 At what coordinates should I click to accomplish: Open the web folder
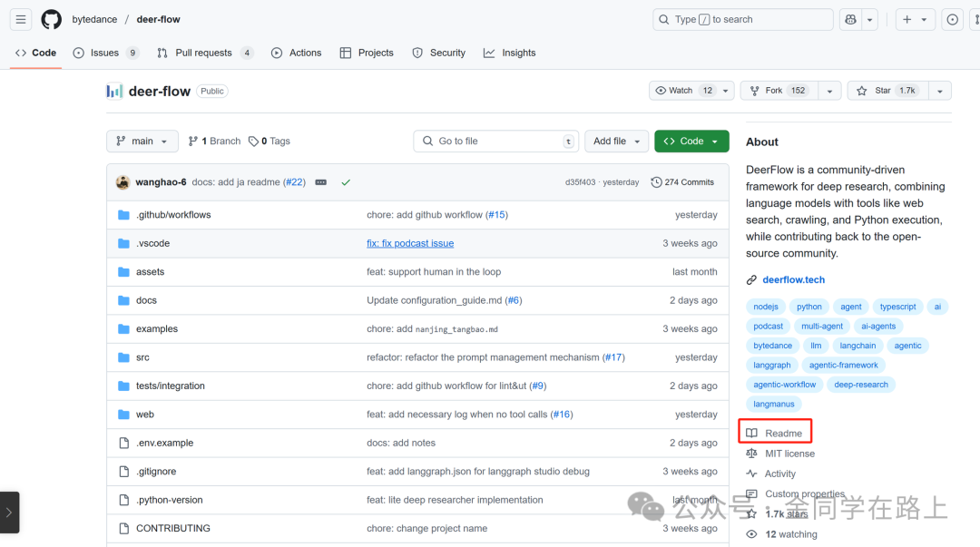145,414
